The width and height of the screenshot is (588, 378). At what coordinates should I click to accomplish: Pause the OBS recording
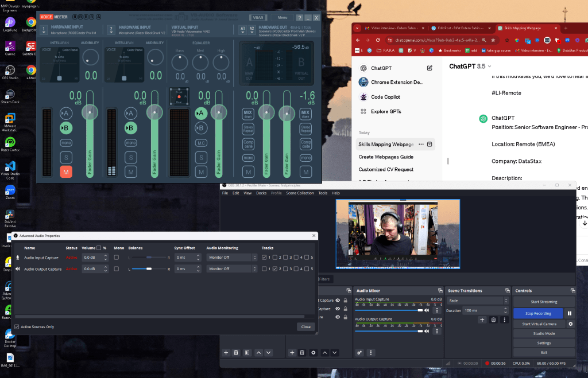click(569, 313)
